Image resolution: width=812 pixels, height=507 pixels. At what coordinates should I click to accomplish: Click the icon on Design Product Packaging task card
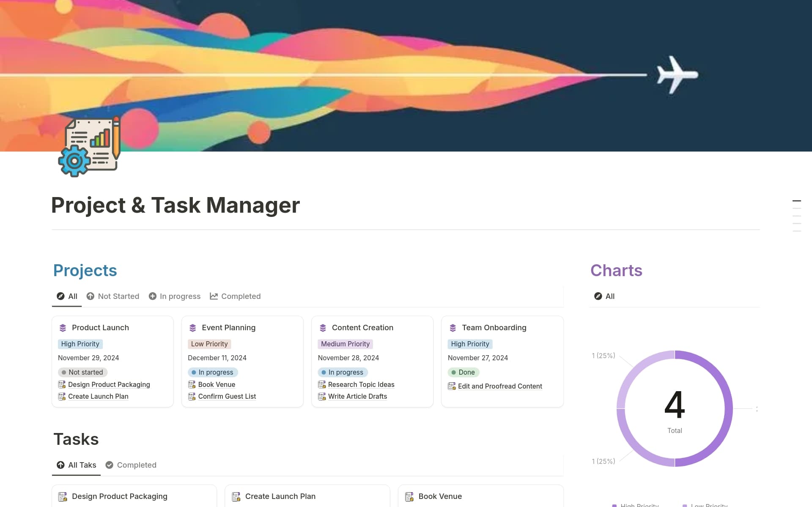click(x=63, y=496)
